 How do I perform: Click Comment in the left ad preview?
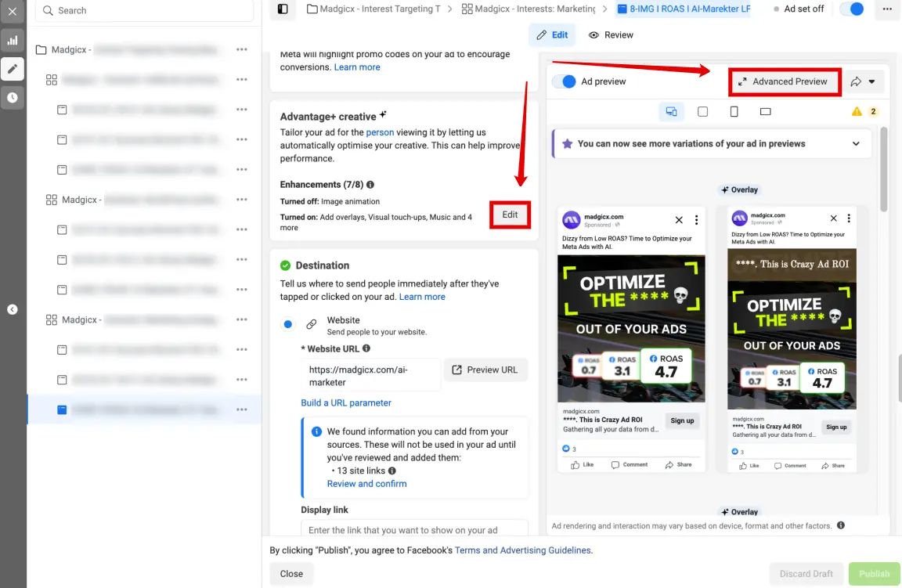[630, 465]
